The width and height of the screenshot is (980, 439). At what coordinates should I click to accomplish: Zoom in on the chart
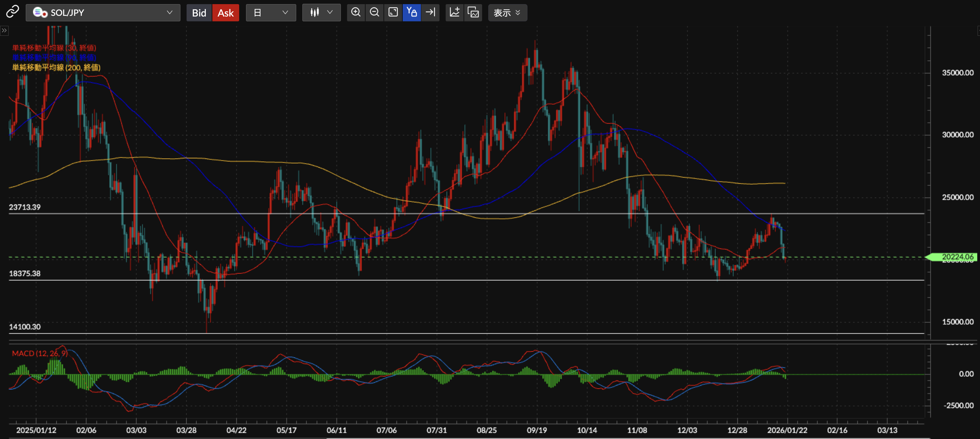coord(356,13)
